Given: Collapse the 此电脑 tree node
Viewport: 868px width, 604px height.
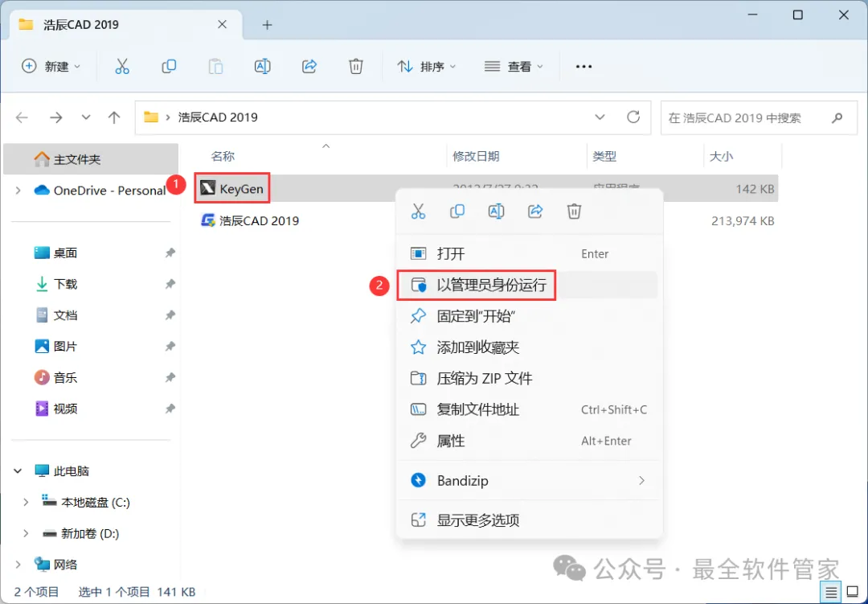Looking at the screenshot, I should point(18,471).
